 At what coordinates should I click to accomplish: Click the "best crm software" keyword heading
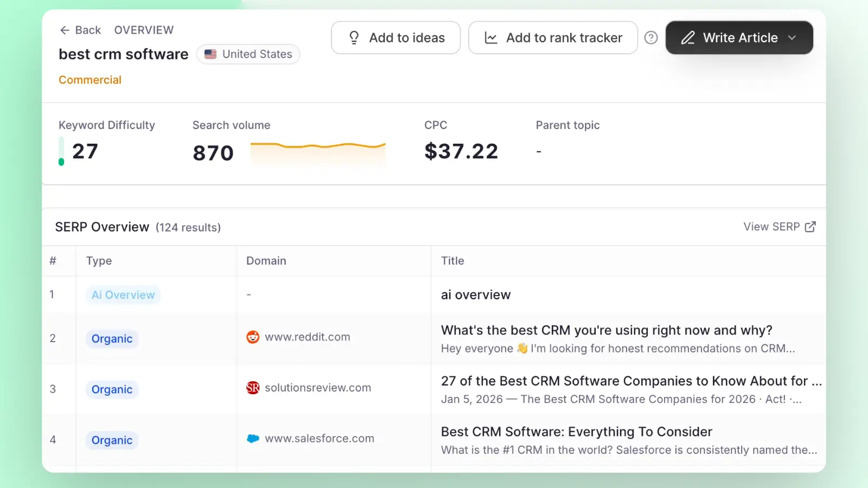pos(124,54)
